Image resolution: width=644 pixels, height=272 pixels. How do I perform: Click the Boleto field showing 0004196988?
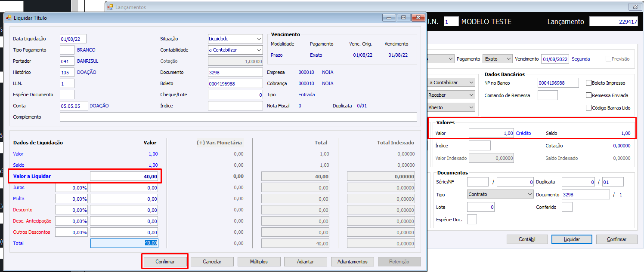coord(235,83)
